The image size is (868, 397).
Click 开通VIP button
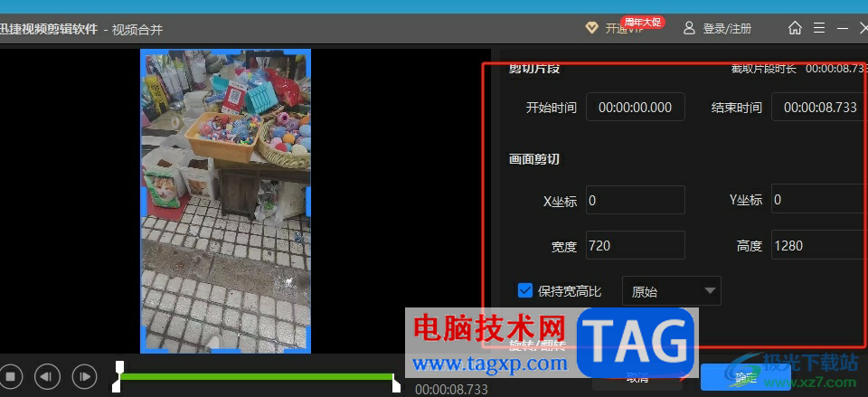(x=624, y=29)
